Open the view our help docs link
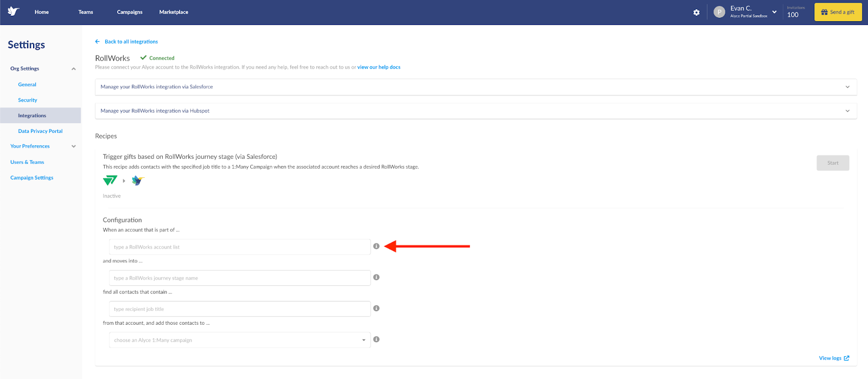The height and width of the screenshot is (379, 868). [379, 67]
